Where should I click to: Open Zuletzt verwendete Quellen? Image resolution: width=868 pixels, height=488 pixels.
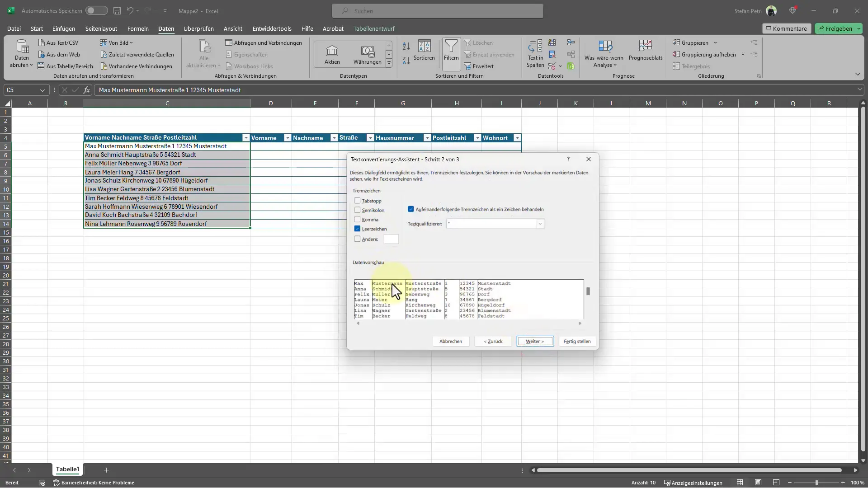137,55
